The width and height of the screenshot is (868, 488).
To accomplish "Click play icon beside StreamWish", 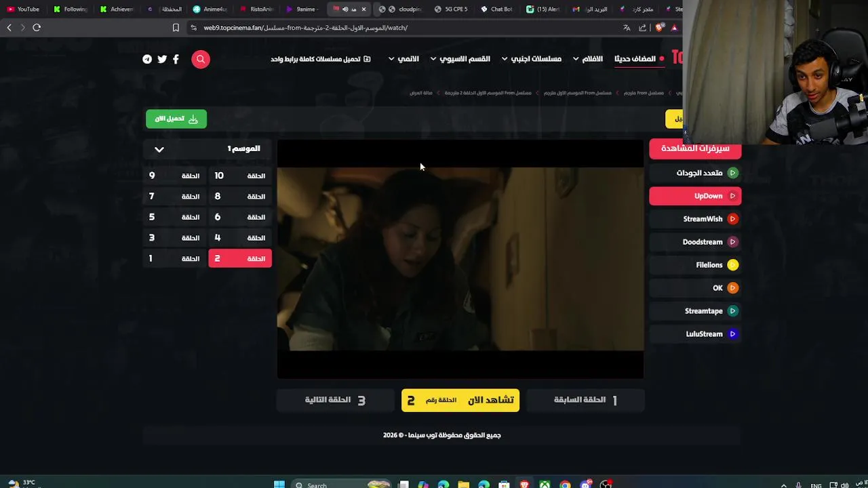I will pos(732,219).
